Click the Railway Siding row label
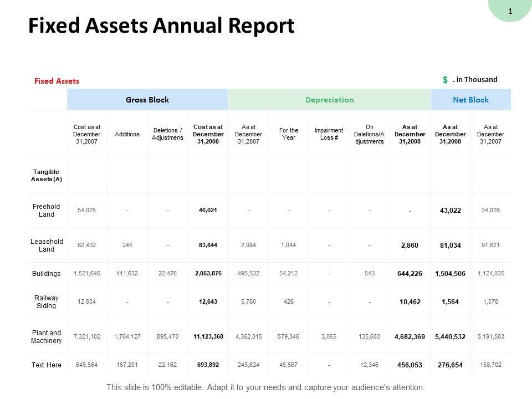This screenshot has height=399, width=532. (x=47, y=301)
